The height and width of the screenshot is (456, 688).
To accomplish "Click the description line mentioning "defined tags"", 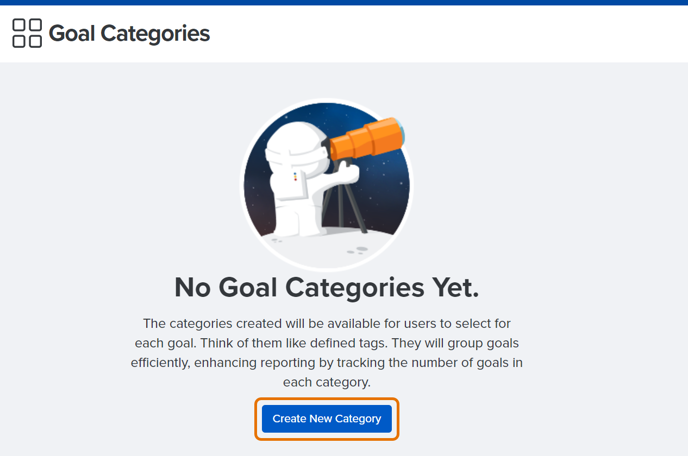I will click(x=326, y=343).
